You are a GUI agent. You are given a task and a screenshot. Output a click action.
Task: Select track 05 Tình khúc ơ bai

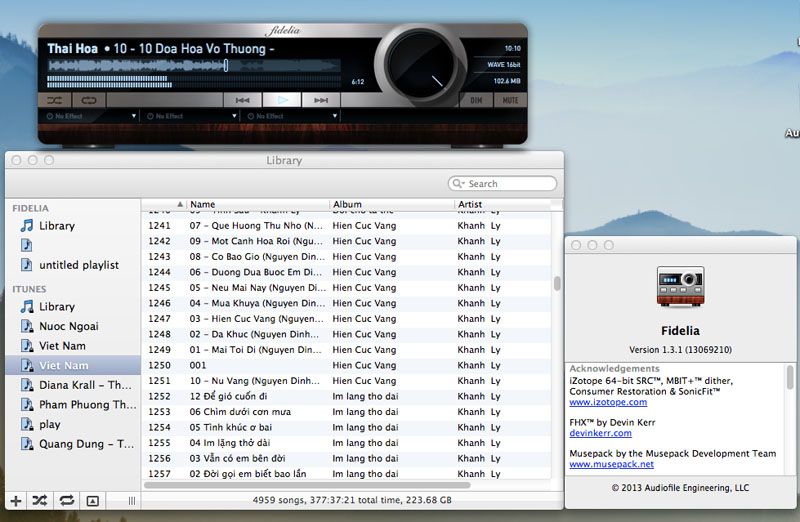tap(346, 427)
